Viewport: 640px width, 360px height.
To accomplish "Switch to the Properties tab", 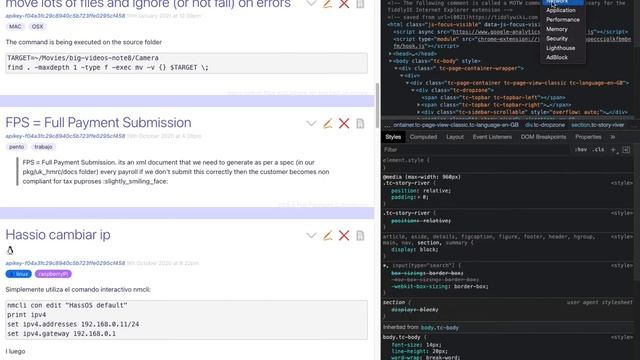I will [588, 137].
